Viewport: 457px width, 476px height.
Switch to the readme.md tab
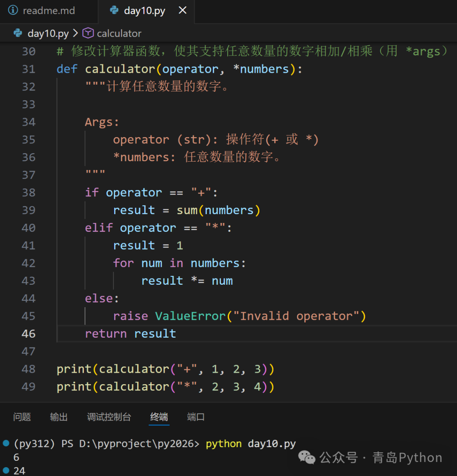point(48,11)
